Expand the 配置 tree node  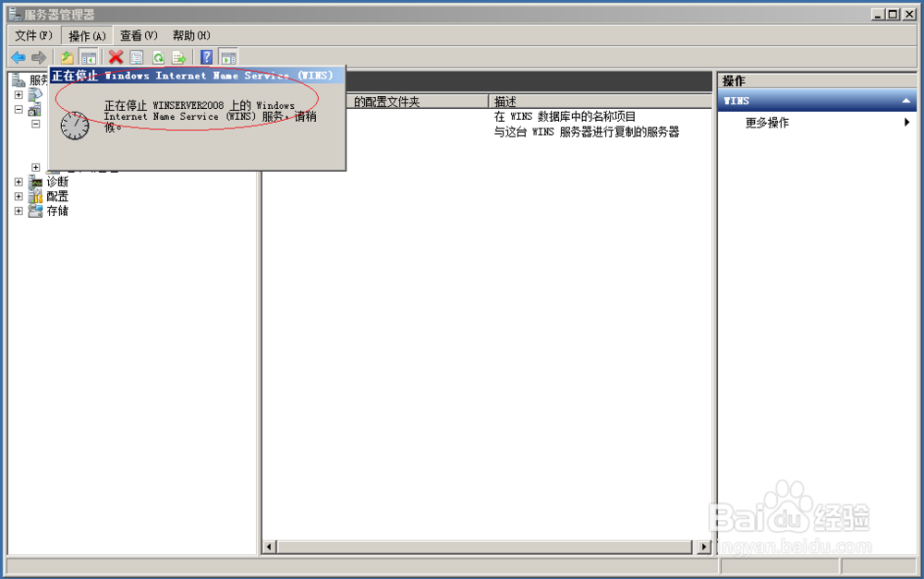18,196
